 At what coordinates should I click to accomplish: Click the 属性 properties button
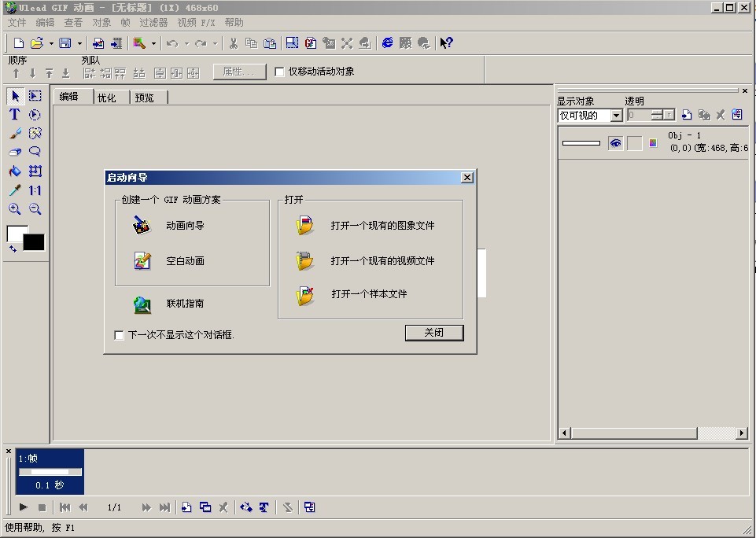pos(240,72)
